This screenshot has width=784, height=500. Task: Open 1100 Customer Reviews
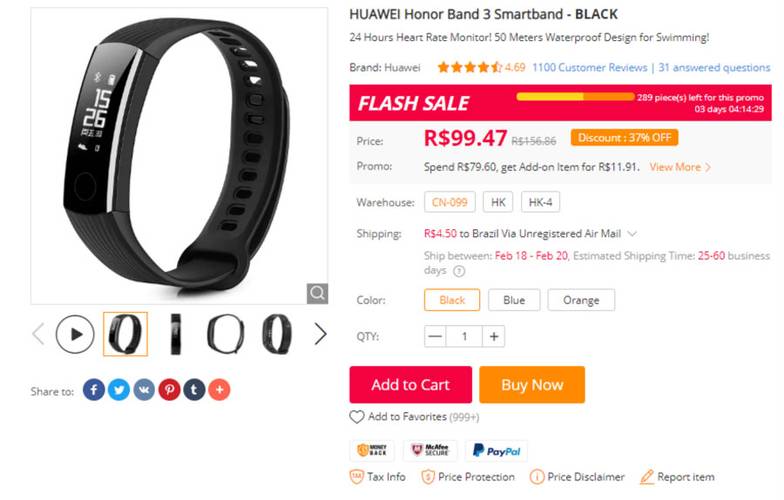[x=590, y=68]
